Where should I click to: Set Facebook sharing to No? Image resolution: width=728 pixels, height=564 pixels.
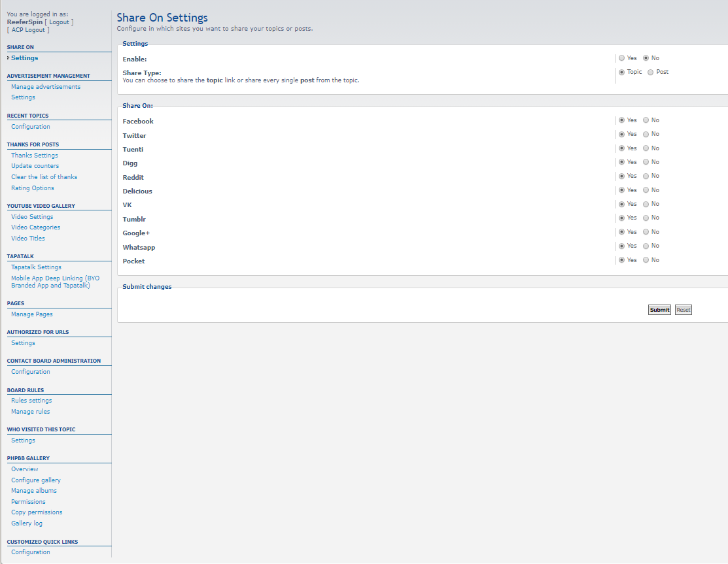pos(646,120)
